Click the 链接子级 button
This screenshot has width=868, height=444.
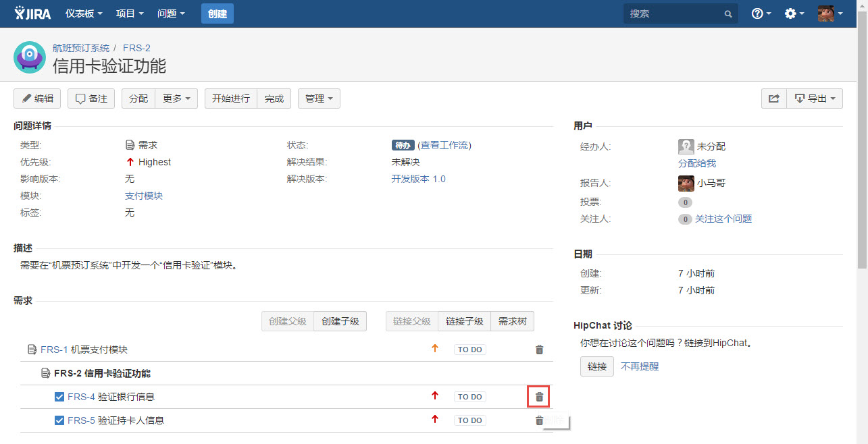465,321
